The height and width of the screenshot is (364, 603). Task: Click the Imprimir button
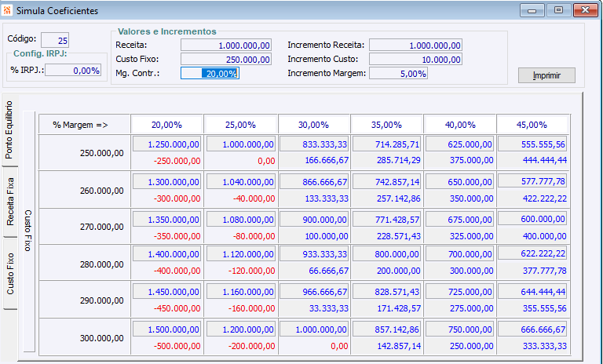pyautogui.click(x=546, y=75)
